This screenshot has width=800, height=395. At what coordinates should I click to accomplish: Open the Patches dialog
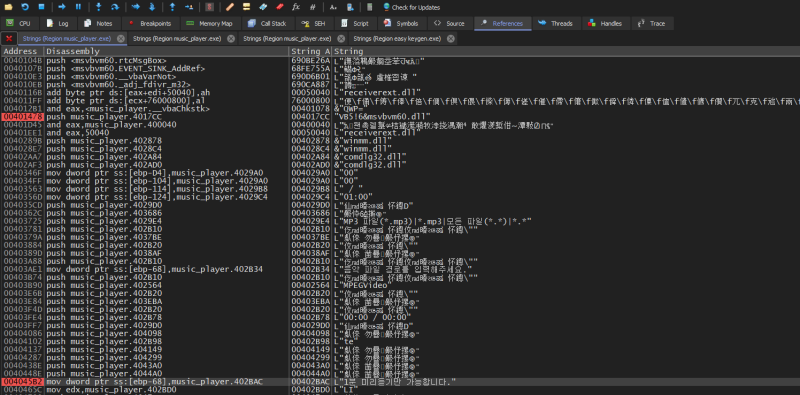tap(230, 7)
